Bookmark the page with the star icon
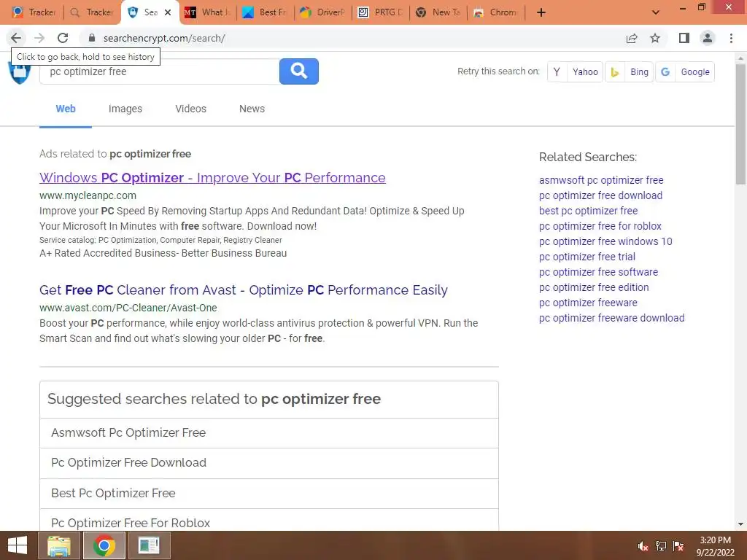 point(655,38)
